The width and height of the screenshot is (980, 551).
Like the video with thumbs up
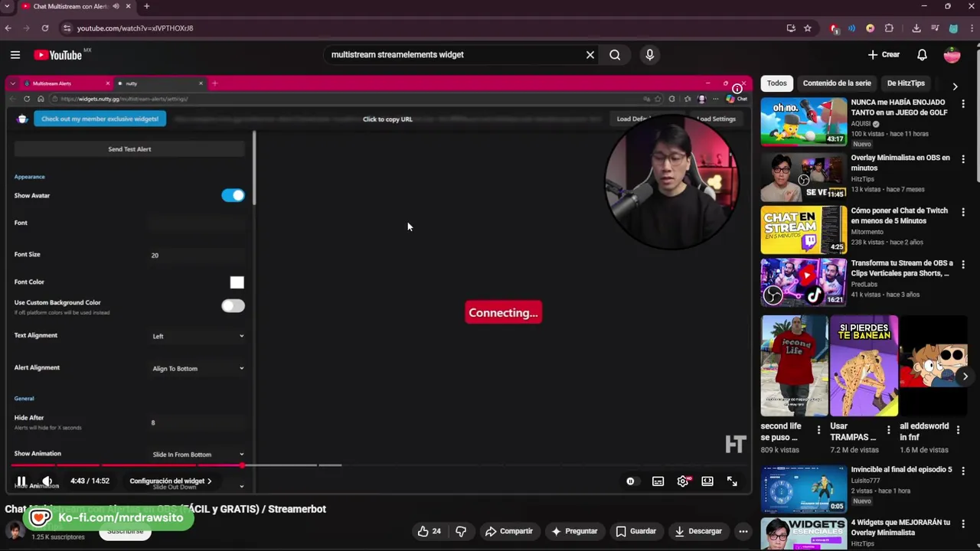coord(429,531)
